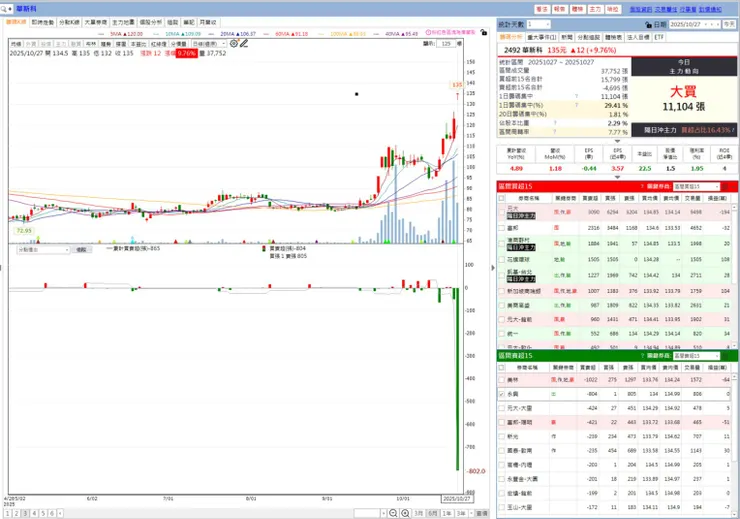Click the 5MA legend line swatch
The width and height of the screenshot is (740, 519).
click(x=102, y=34)
